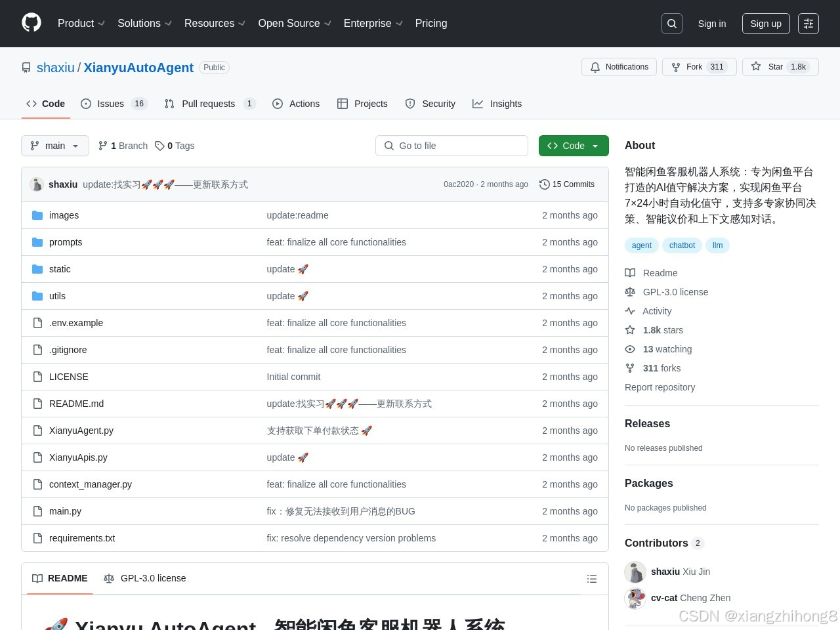
Task: Open the Pricing page link
Action: pyautogui.click(x=431, y=24)
